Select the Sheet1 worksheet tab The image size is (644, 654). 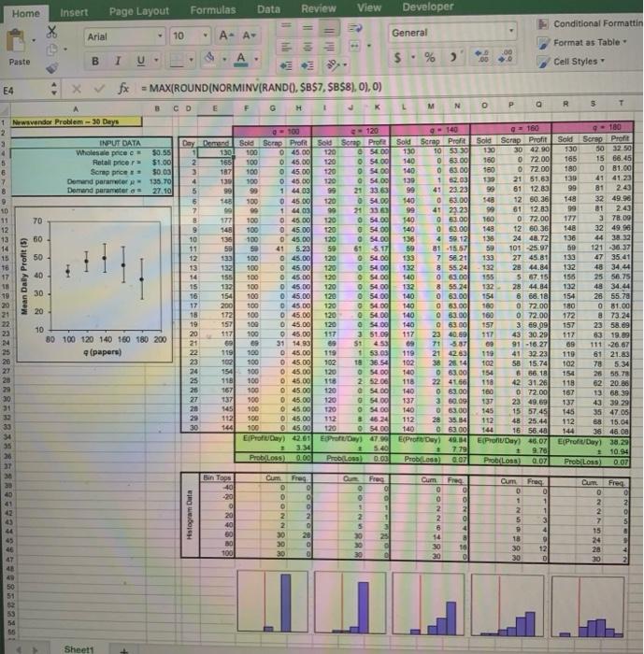coord(79,649)
